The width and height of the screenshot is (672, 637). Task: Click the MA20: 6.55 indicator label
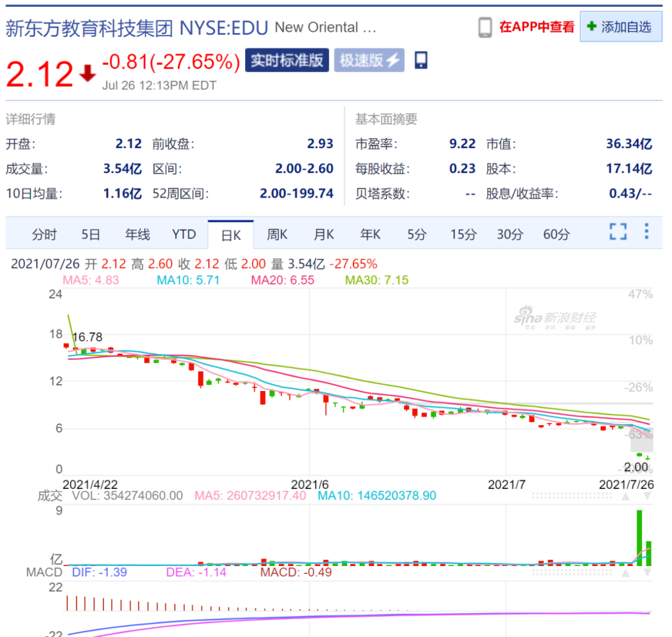point(282,280)
